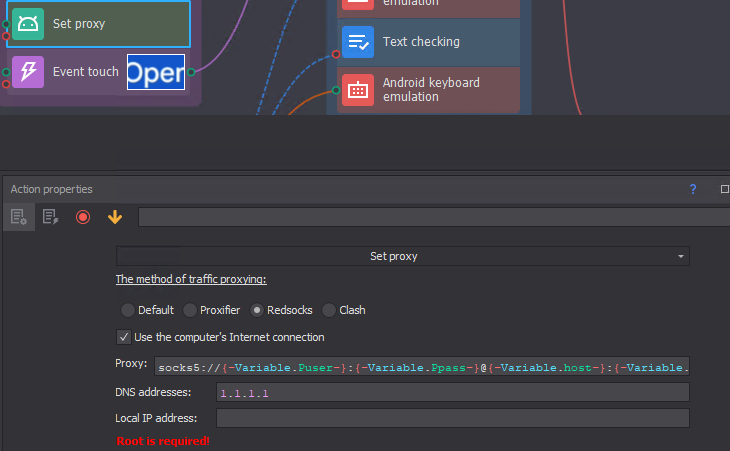
Task: Click the Open image thumbnail on Event touch
Action: [x=156, y=72]
